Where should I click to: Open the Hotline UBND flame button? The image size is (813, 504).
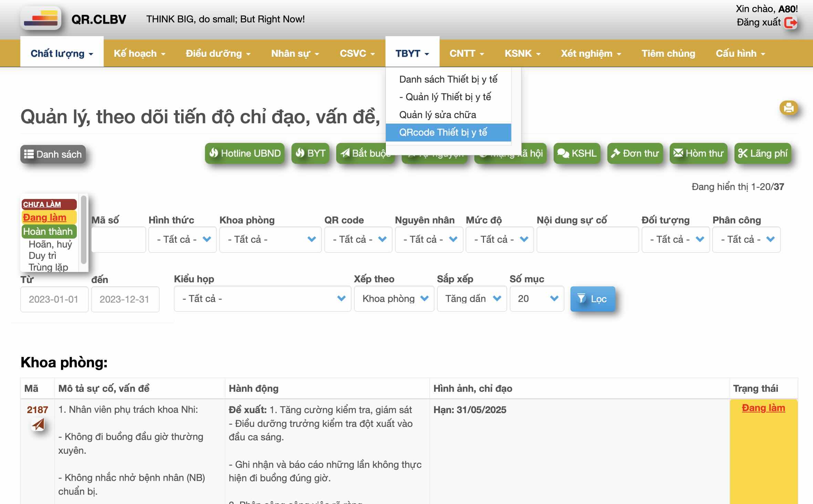(x=245, y=153)
